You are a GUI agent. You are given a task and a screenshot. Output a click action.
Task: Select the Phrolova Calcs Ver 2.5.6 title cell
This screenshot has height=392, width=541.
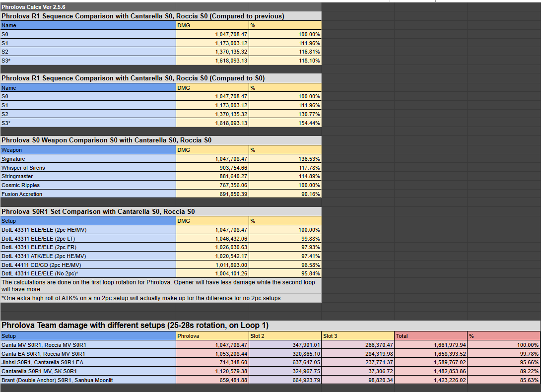tap(88, 7)
